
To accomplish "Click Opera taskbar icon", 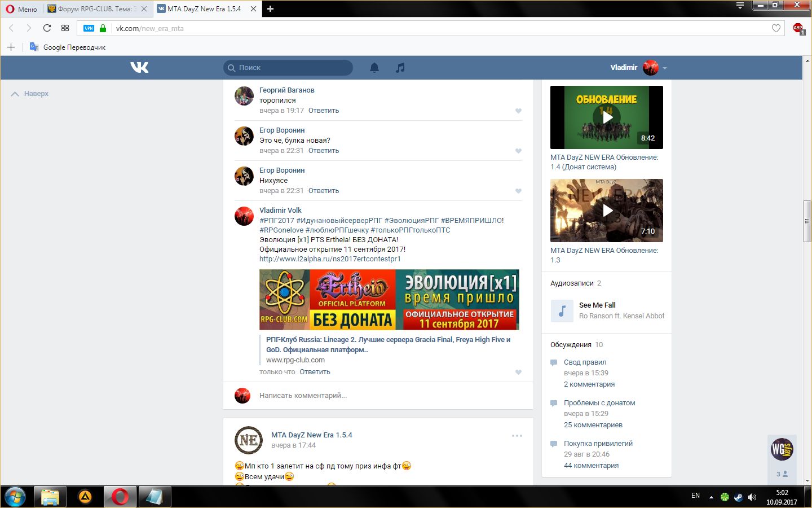I will click(120, 497).
